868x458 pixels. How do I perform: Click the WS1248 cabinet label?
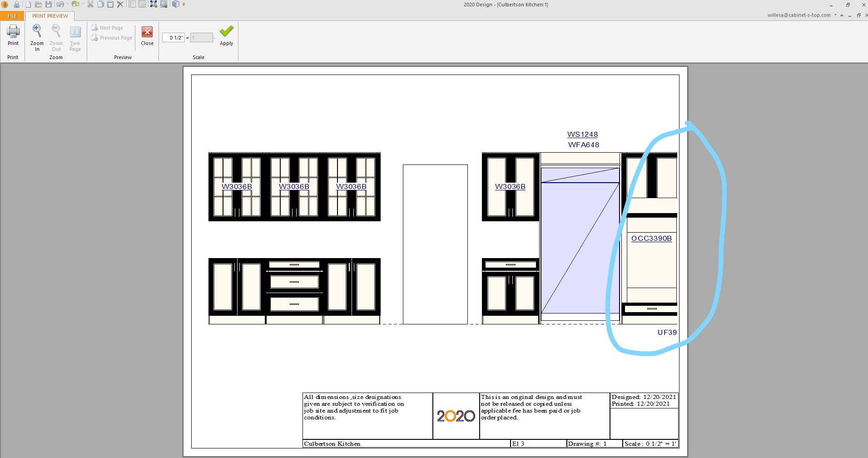click(582, 134)
